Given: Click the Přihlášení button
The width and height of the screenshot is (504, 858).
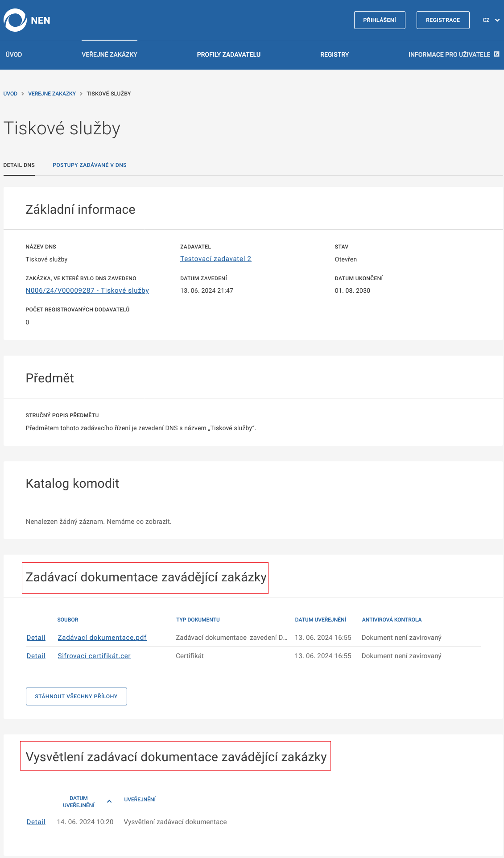Looking at the screenshot, I should pyautogui.click(x=380, y=20).
